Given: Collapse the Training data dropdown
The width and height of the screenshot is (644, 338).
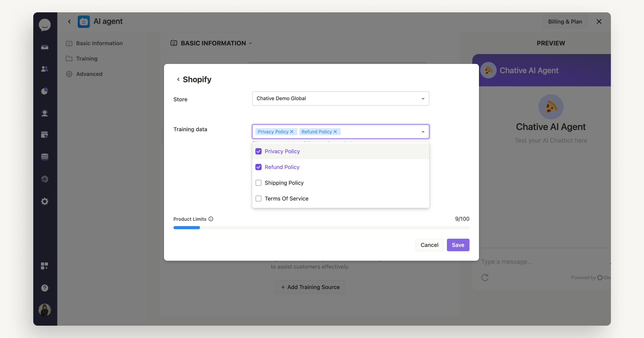Looking at the screenshot, I should (423, 131).
